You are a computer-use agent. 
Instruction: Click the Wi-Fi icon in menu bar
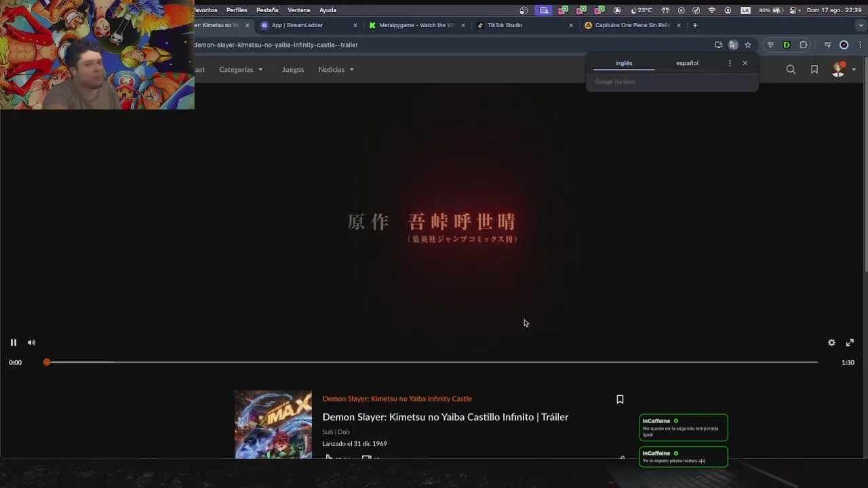coord(711,10)
